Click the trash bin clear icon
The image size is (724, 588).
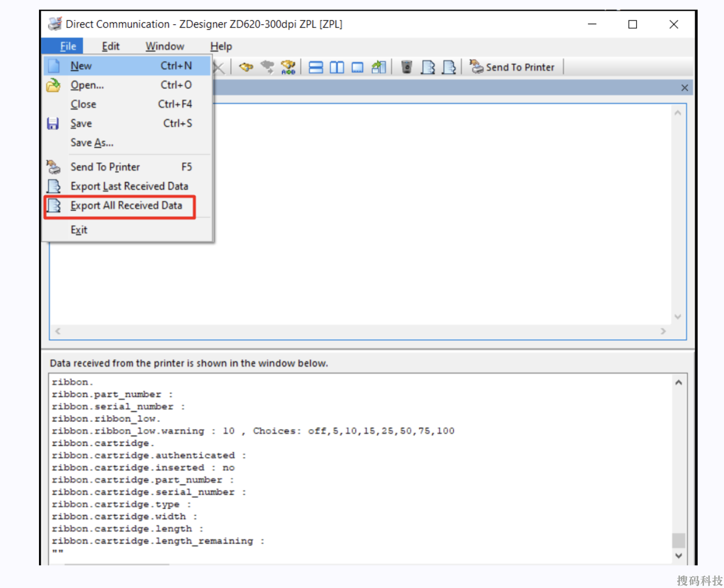tap(407, 67)
